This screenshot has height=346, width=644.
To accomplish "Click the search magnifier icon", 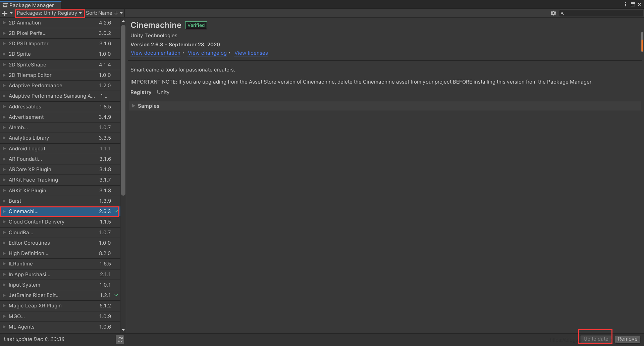I will click(x=562, y=13).
